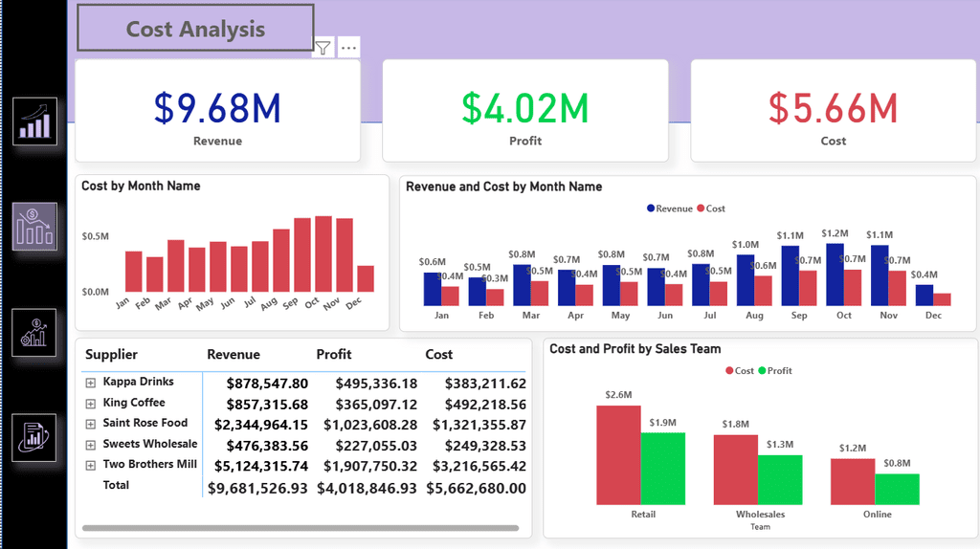Image resolution: width=980 pixels, height=549 pixels.
Task: Click Revenue and Cost by Month Name title
Action: 503,187
